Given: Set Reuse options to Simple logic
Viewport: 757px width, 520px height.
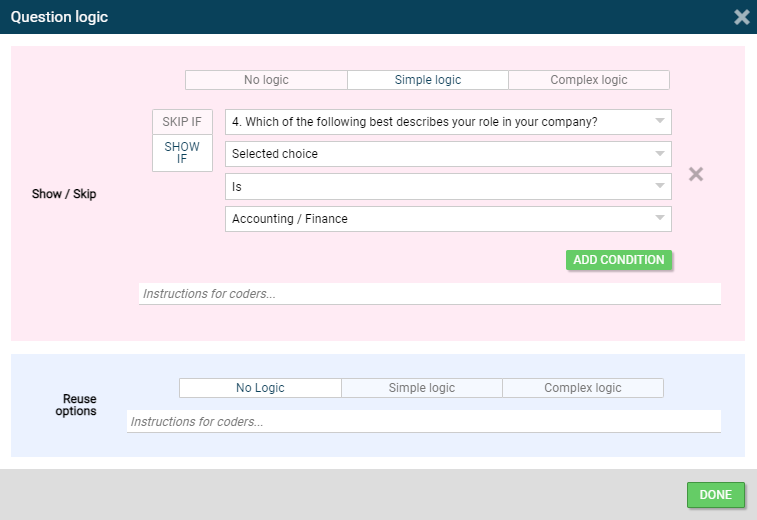Looking at the screenshot, I should (x=421, y=388).
